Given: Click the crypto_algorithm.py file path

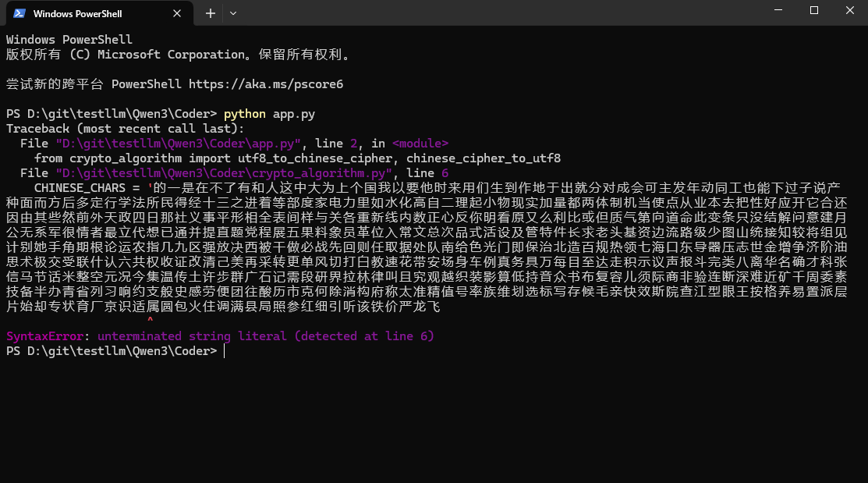Looking at the screenshot, I should click(x=224, y=172).
